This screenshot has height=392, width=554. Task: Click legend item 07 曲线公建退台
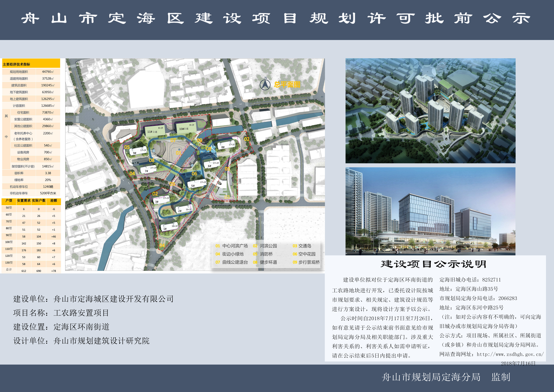[232, 262]
